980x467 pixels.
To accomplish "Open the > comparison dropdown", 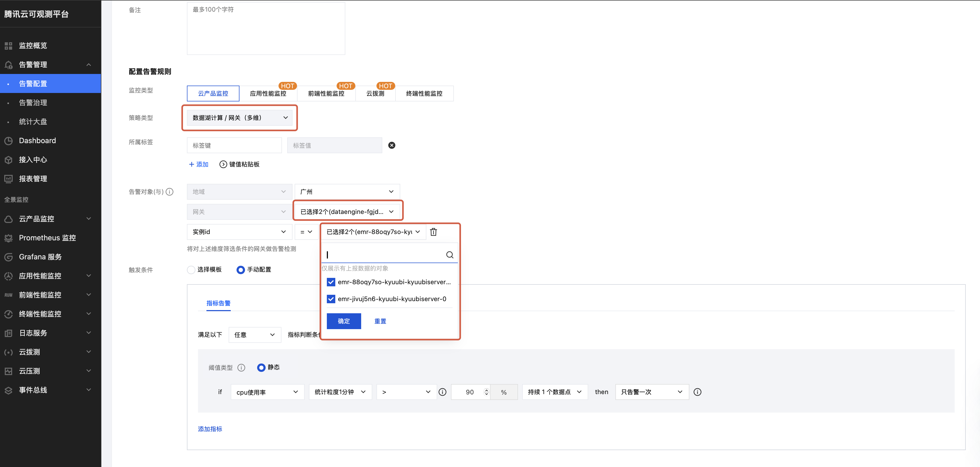I will pos(407,392).
